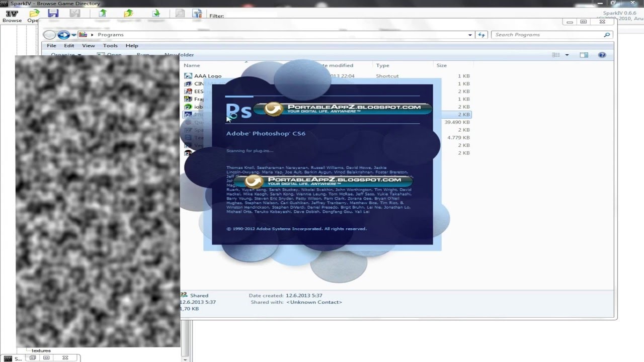The image size is (644, 362).
Task: Click the New folder button
Action: (x=179, y=55)
